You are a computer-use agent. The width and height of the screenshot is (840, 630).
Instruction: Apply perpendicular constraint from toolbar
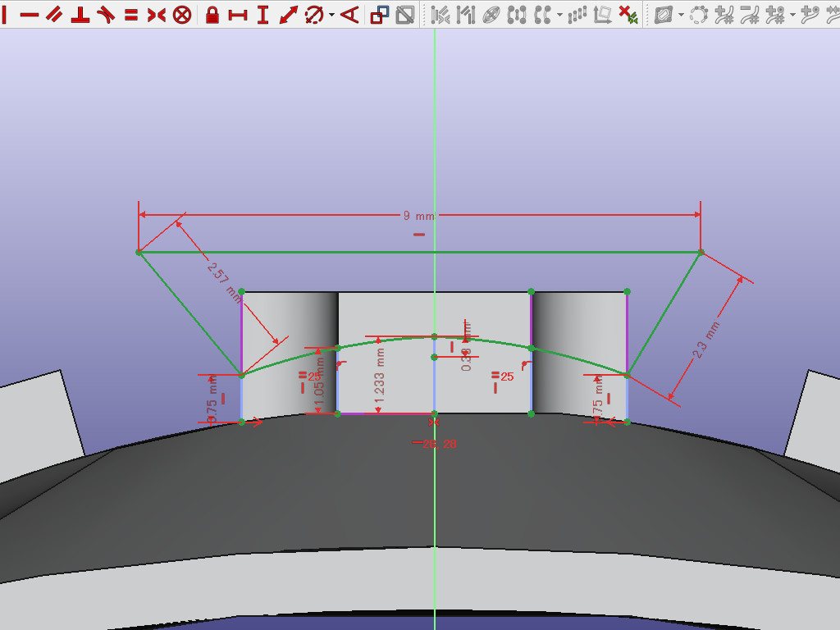[x=80, y=15]
